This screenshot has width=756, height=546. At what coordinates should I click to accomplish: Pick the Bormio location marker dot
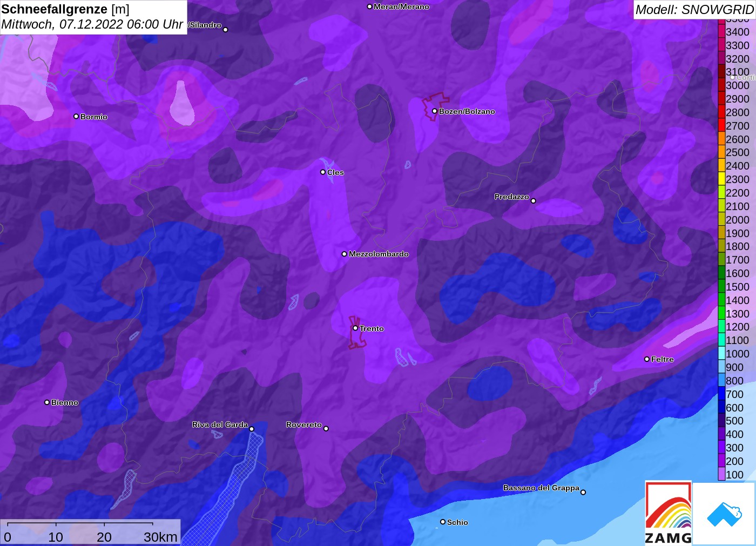tap(76, 116)
